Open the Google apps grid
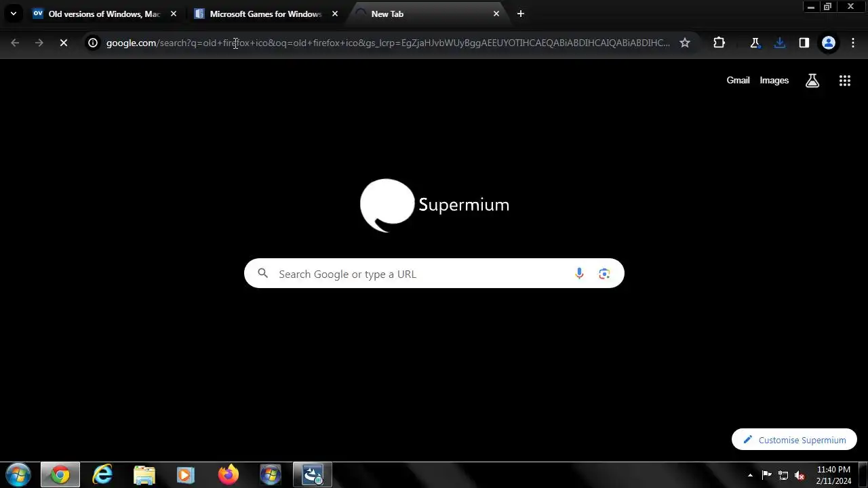The width and height of the screenshot is (868, 488). tap(844, 81)
